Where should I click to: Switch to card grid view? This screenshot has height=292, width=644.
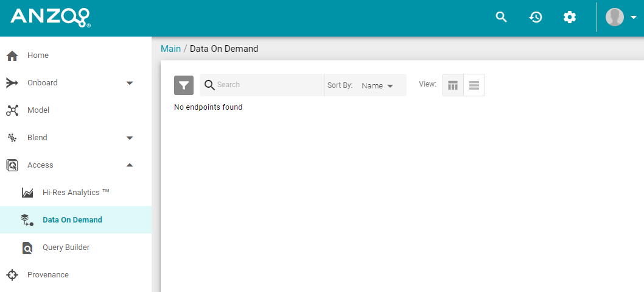(x=453, y=85)
